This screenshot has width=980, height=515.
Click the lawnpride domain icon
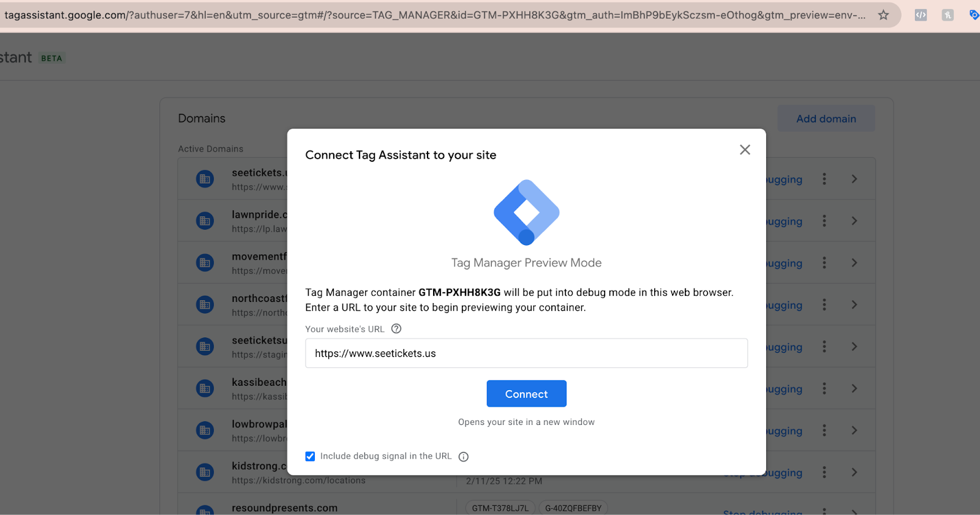pyautogui.click(x=205, y=221)
